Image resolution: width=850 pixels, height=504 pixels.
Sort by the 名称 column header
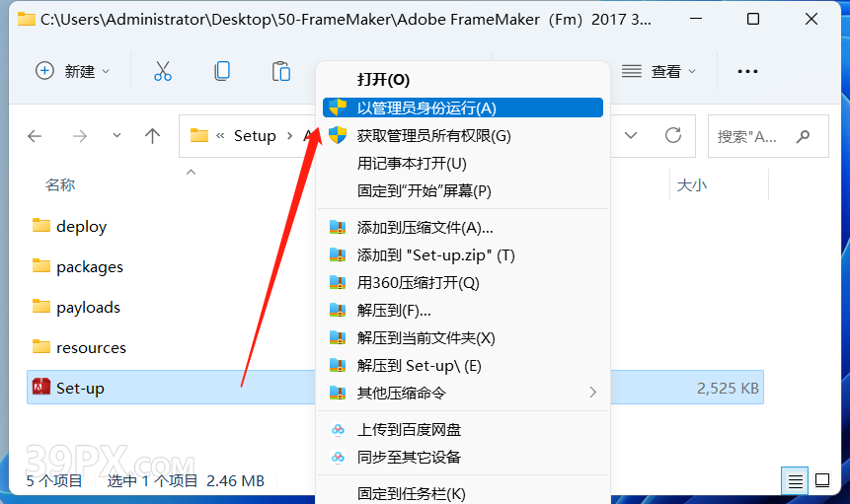click(60, 185)
